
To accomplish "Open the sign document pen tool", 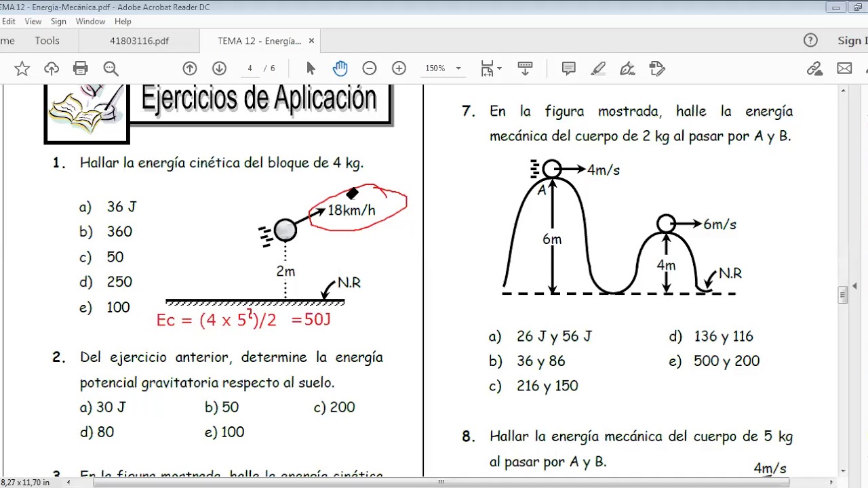I will [x=627, y=68].
